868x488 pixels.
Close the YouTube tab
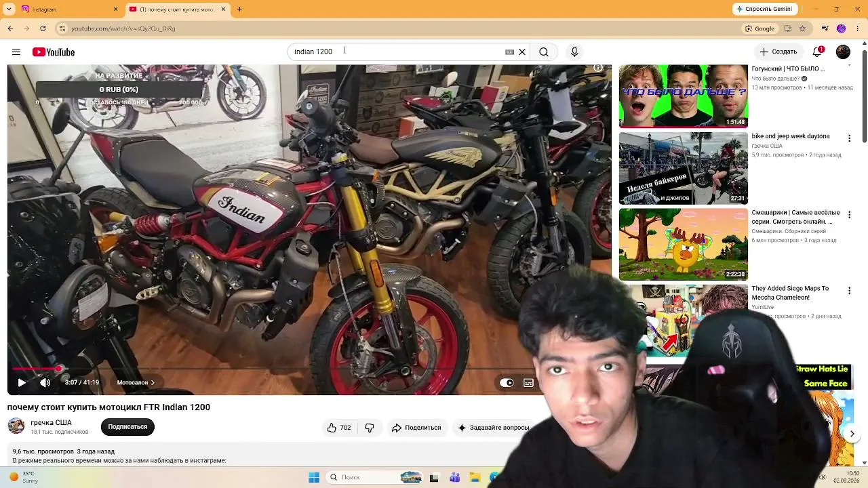pyautogui.click(x=223, y=9)
